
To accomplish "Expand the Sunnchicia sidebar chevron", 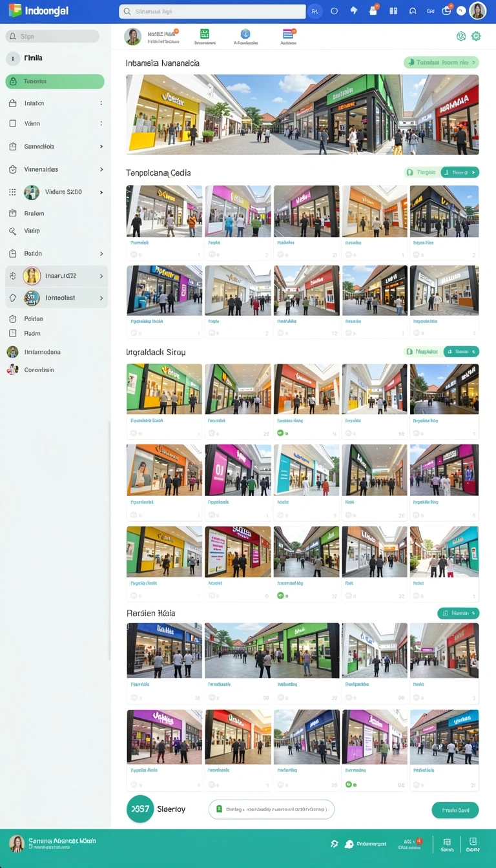I will tap(101, 147).
